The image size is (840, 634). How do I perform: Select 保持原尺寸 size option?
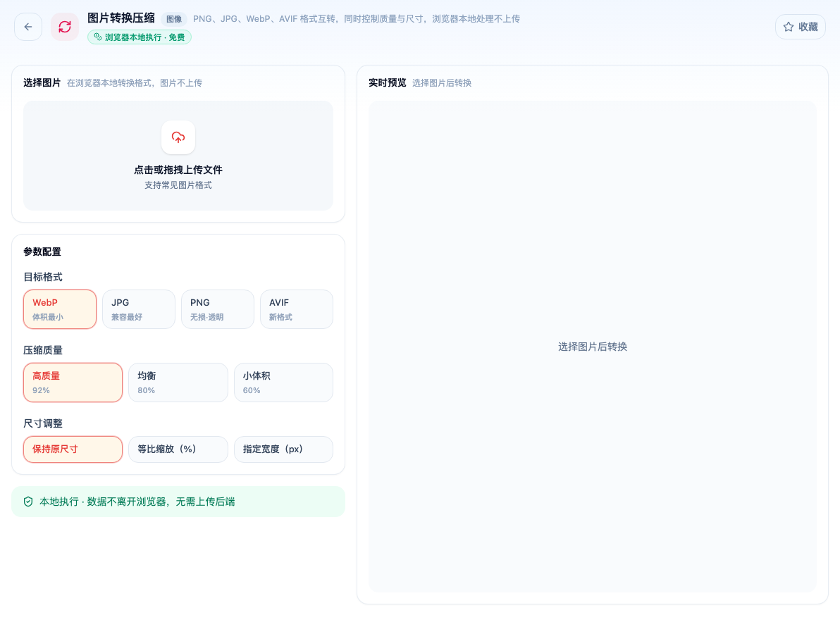73,449
